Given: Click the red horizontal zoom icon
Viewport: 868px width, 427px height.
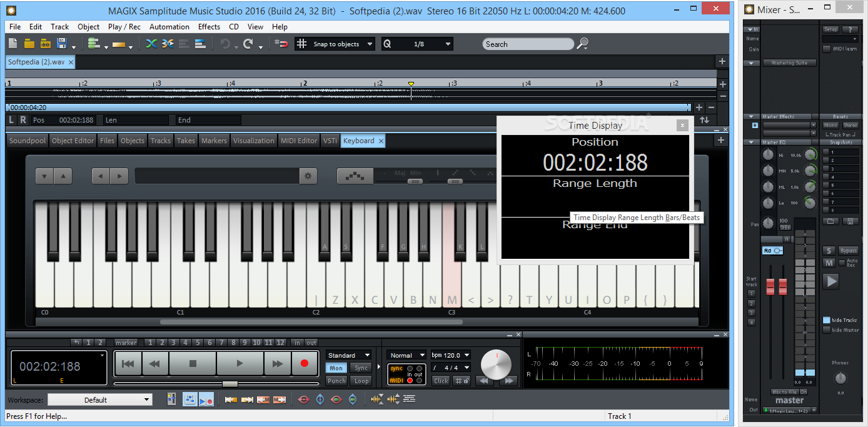Looking at the screenshot, I should click(x=304, y=399).
